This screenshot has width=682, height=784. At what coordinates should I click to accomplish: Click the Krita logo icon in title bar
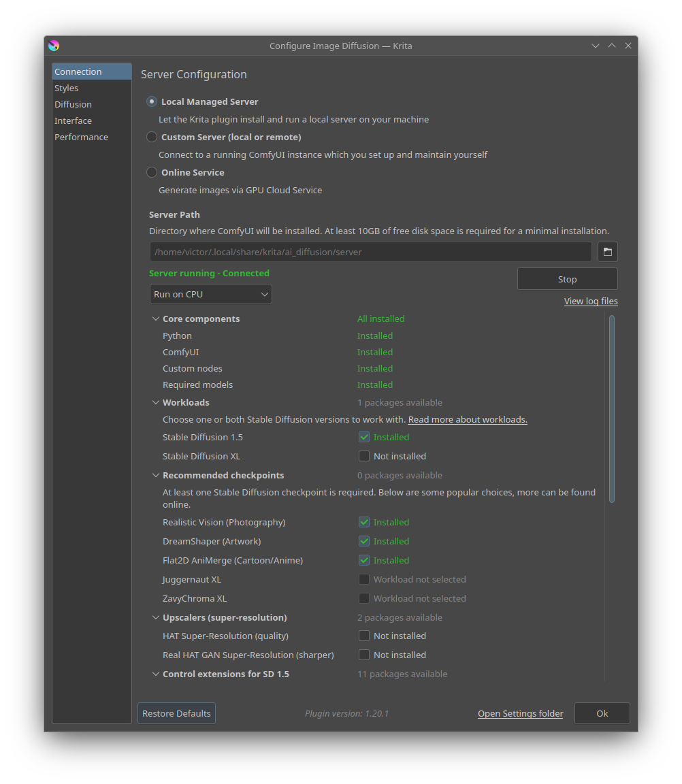pos(54,46)
